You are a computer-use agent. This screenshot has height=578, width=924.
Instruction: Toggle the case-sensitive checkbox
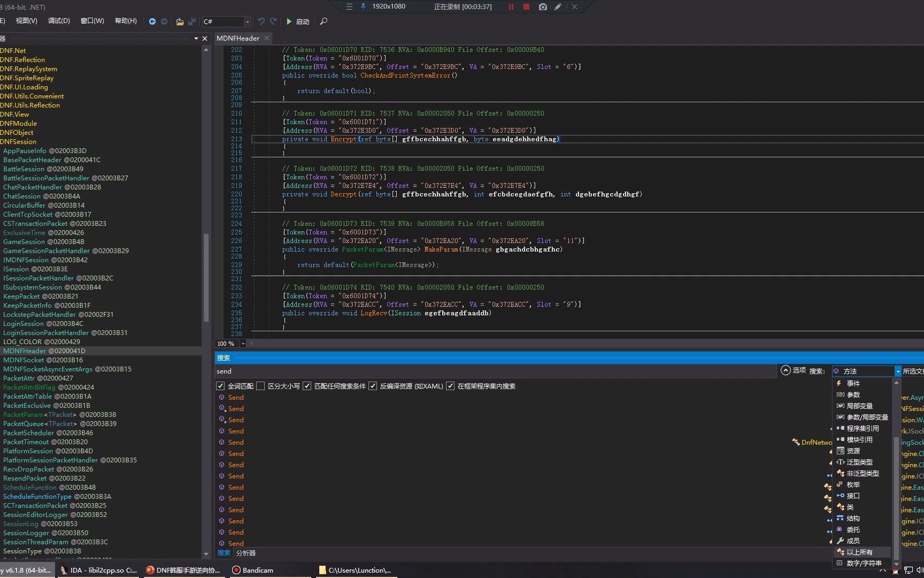pos(260,386)
